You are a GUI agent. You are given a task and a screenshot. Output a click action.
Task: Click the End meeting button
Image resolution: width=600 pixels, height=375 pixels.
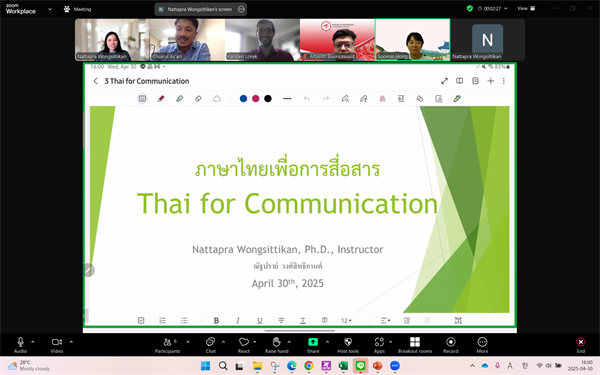[581, 345]
